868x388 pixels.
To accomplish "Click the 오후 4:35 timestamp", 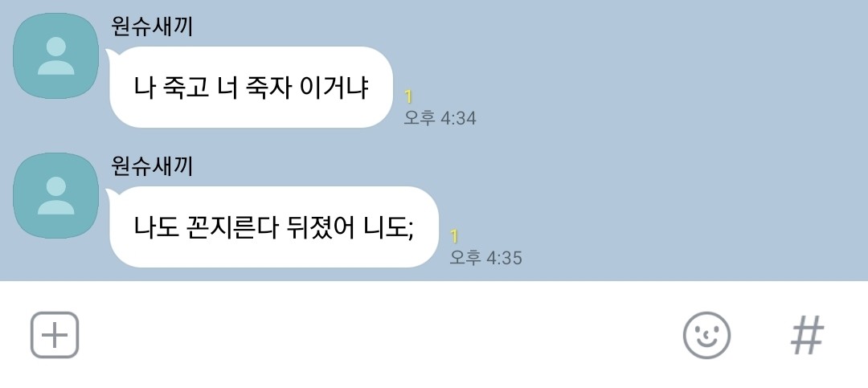I will click(485, 257).
